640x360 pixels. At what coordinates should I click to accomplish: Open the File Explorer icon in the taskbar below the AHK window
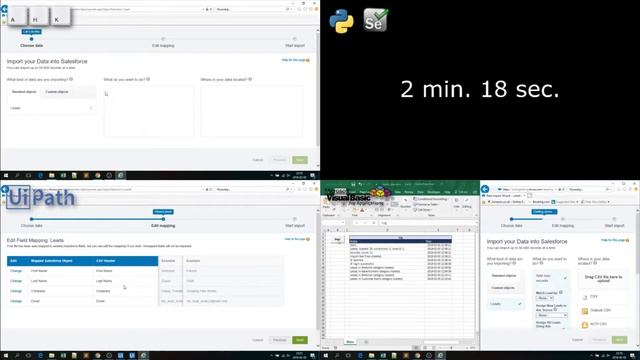[51, 176]
